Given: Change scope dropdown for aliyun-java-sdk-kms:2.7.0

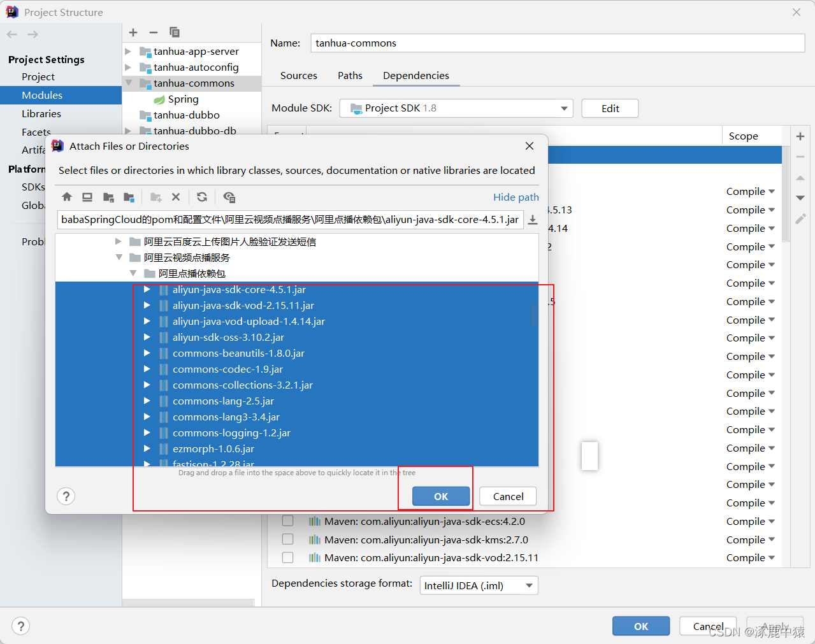Looking at the screenshot, I should [x=750, y=540].
